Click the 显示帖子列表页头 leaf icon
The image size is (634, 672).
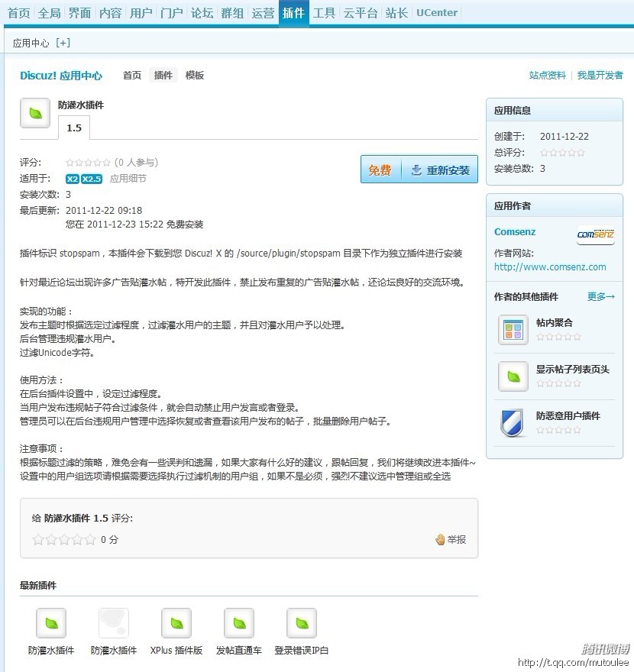[513, 376]
